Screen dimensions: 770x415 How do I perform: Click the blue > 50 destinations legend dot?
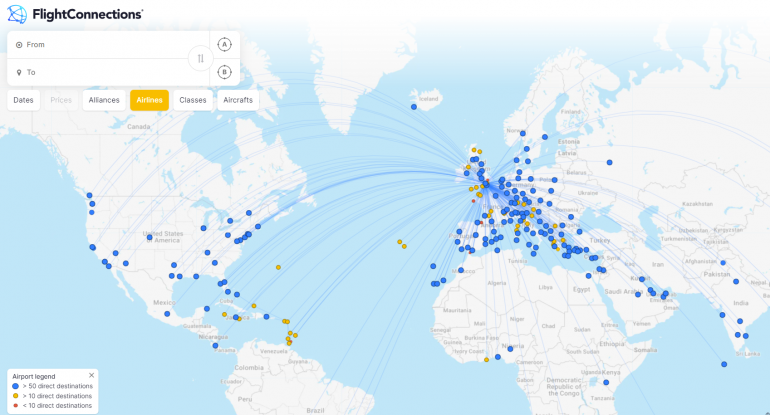click(x=15, y=386)
